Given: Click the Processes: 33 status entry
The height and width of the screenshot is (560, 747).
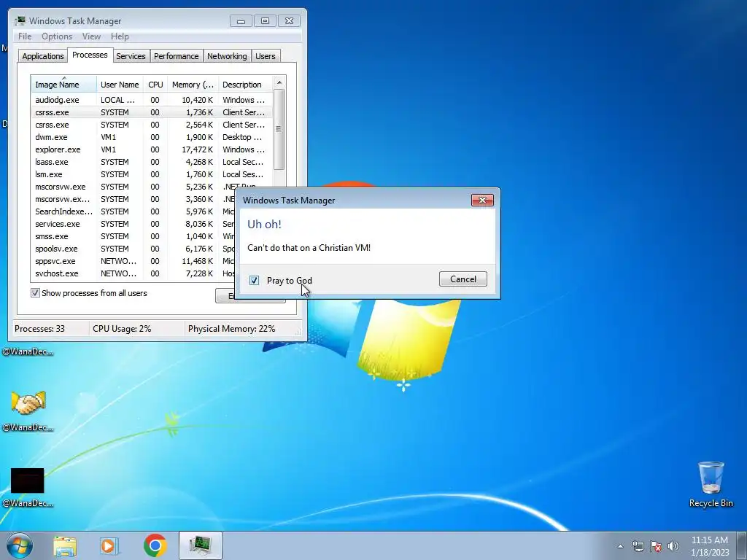Looking at the screenshot, I should tap(40, 329).
